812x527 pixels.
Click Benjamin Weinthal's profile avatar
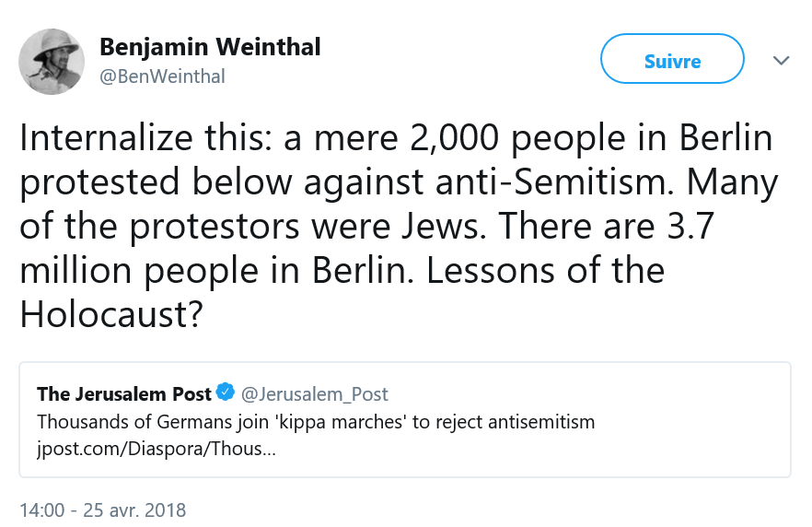[52, 61]
